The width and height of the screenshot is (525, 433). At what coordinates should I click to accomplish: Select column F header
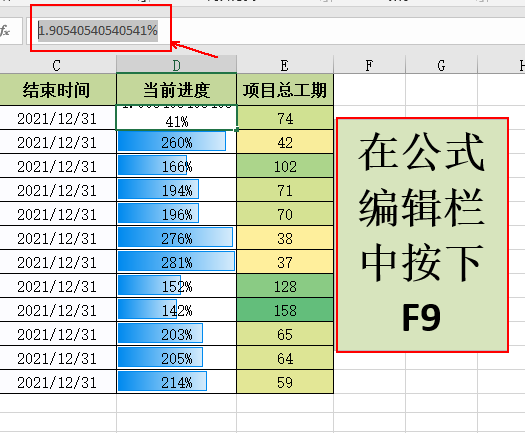coord(370,65)
